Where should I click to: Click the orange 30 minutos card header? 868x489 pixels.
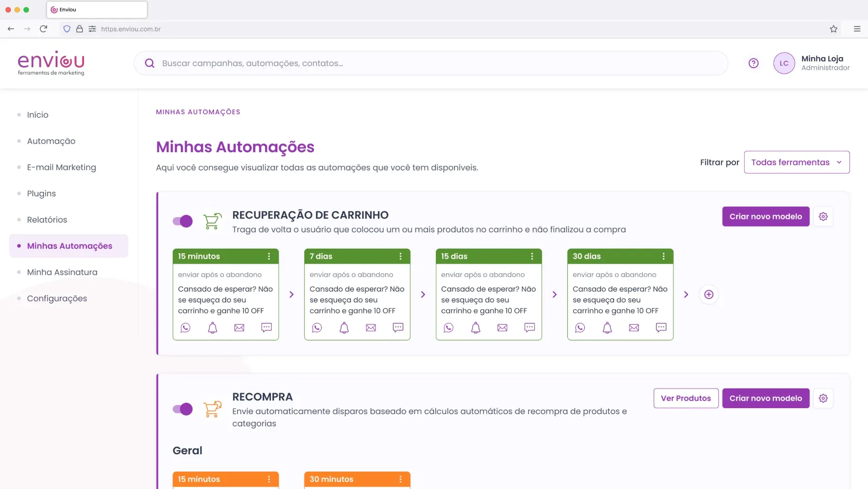pos(357,479)
